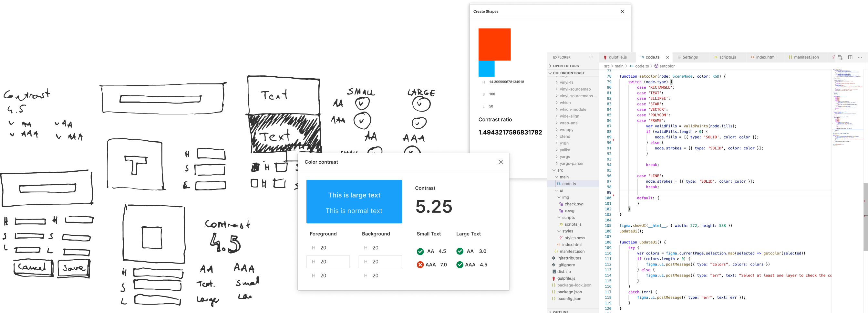Click Background middle value field with 20
The width and height of the screenshot is (868, 313).
[380, 261]
